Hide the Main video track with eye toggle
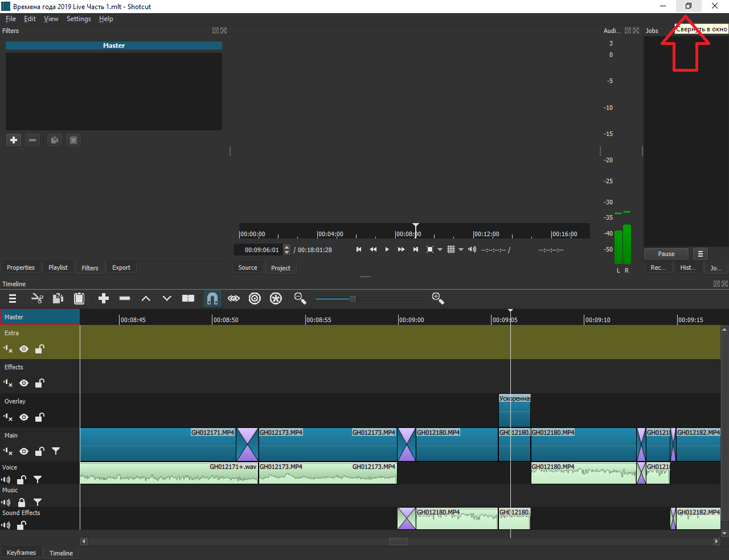The image size is (729, 560). pos(23,451)
